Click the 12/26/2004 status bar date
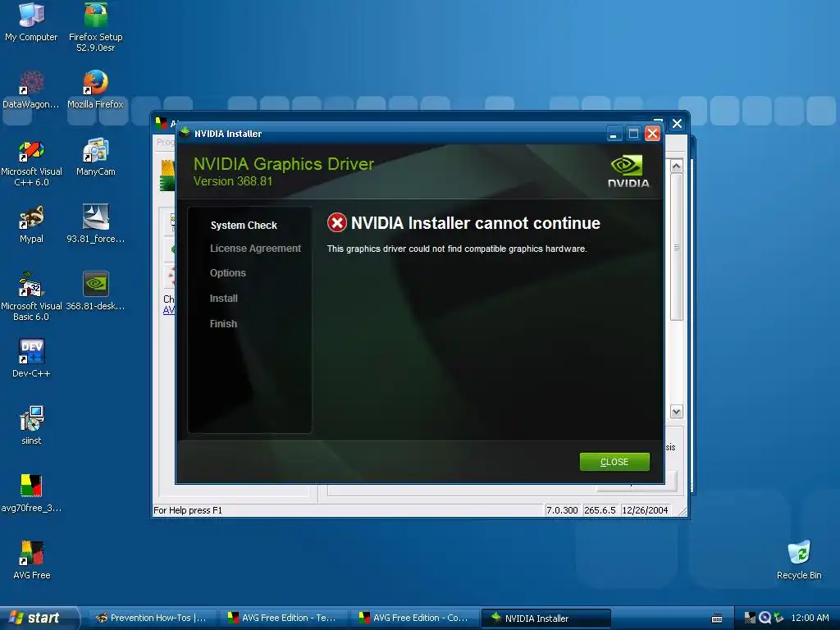This screenshot has height=630, width=840. 645,510
